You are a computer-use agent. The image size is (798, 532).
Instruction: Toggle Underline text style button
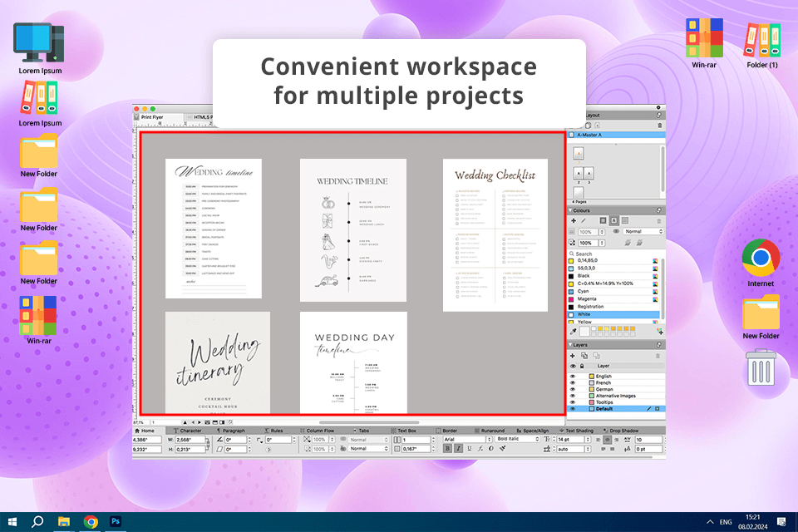469,449
